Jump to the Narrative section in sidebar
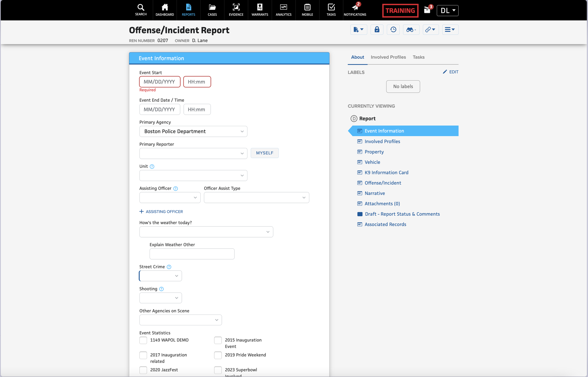Screen dimensions: 588x377 [x=374, y=193]
